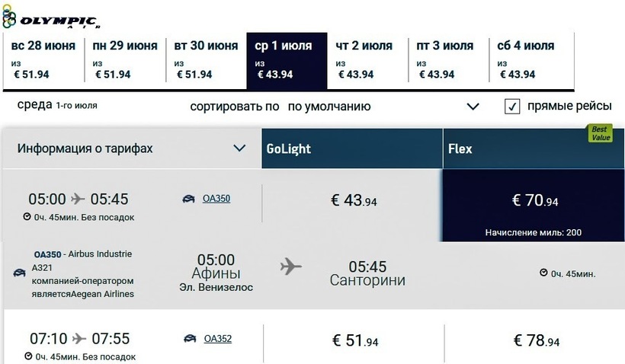
Task: Choose GoLight fare for € 43.94
Action: 354,201
